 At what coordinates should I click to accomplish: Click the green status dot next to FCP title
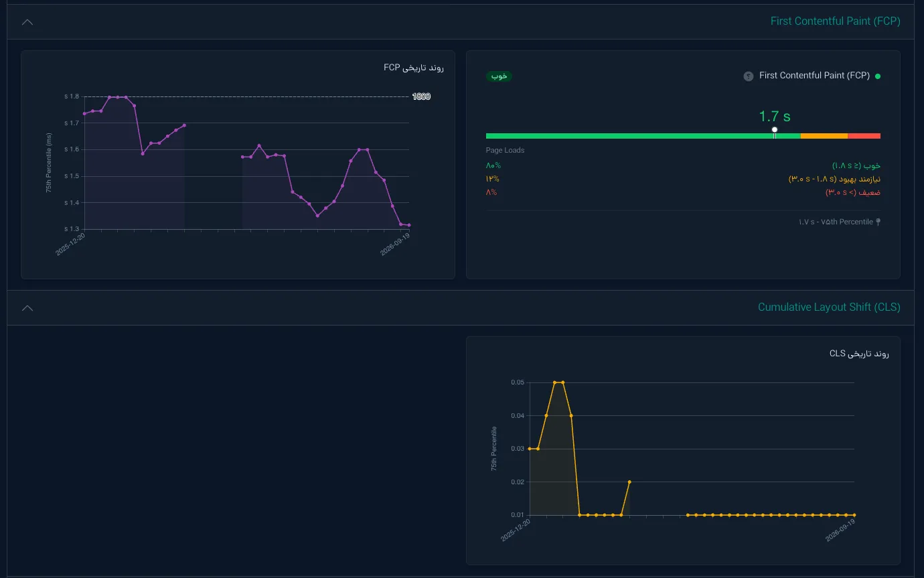(878, 76)
